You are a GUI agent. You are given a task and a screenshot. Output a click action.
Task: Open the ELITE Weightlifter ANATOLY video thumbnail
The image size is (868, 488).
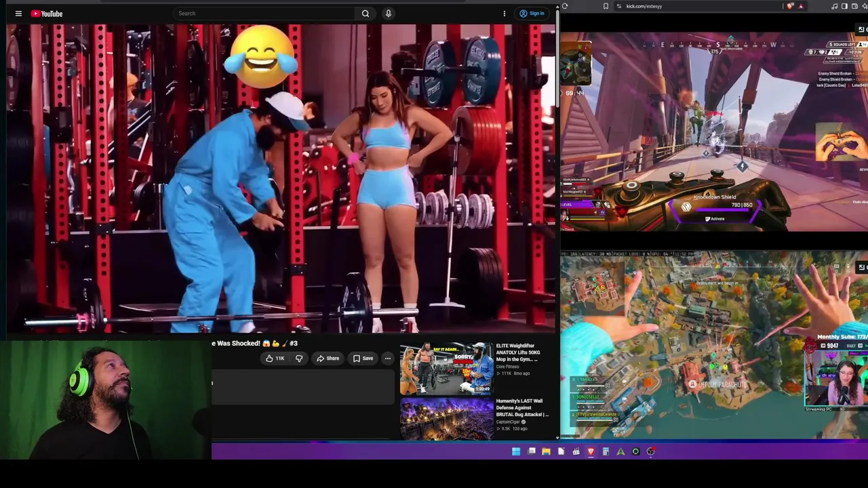tap(446, 368)
